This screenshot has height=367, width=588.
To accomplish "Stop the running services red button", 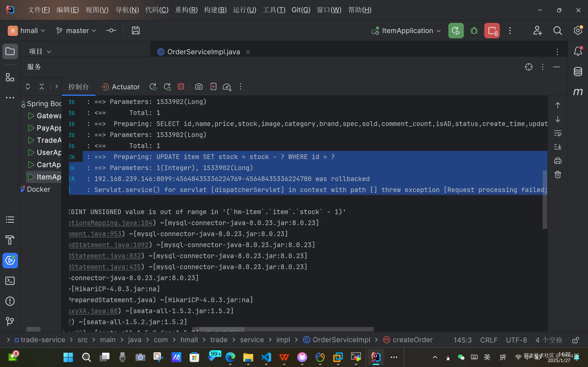I will point(492,31).
